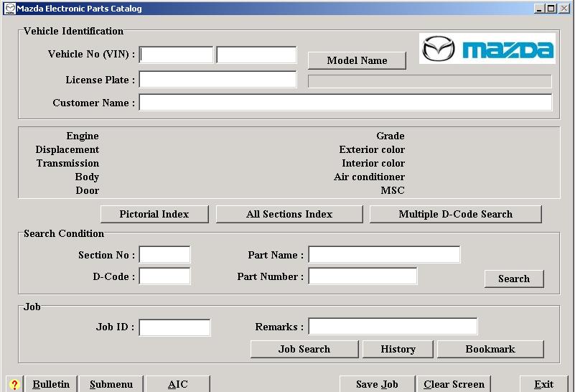The height and width of the screenshot is (392, 575).
Task: Open the Bookmark list
Action: 490,349
